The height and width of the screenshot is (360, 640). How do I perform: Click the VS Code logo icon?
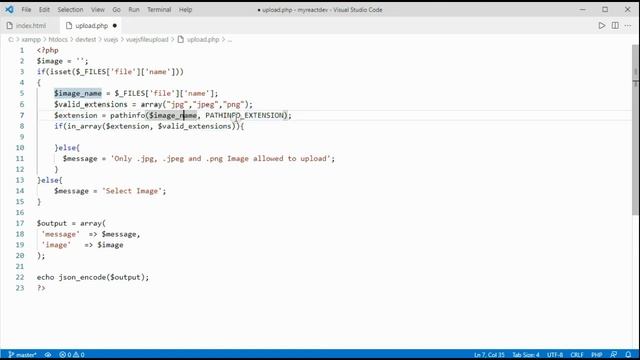(x=9, y=9)
